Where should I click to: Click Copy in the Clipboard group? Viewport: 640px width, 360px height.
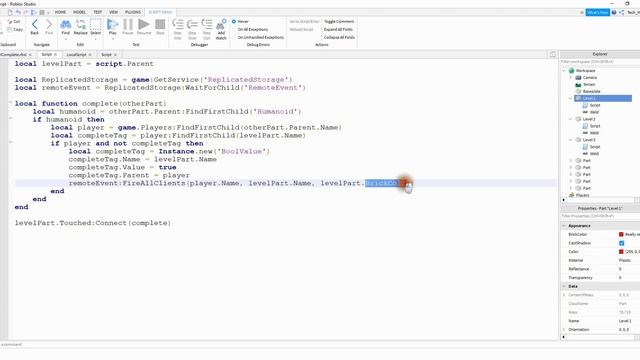[x=15, y=29]
